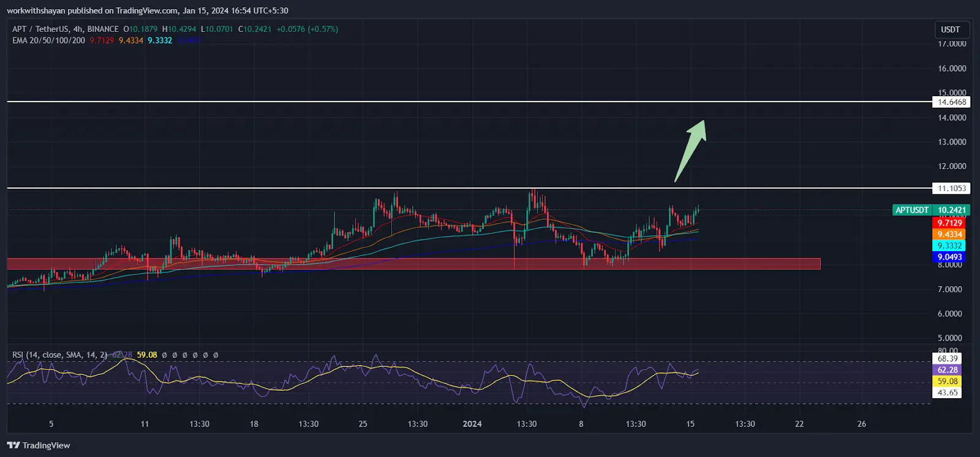Click the yellow RSI value 59.08 in legend
Image resolution: width=980 pixels, height=457 pixels.
click(x=147, y=355)
